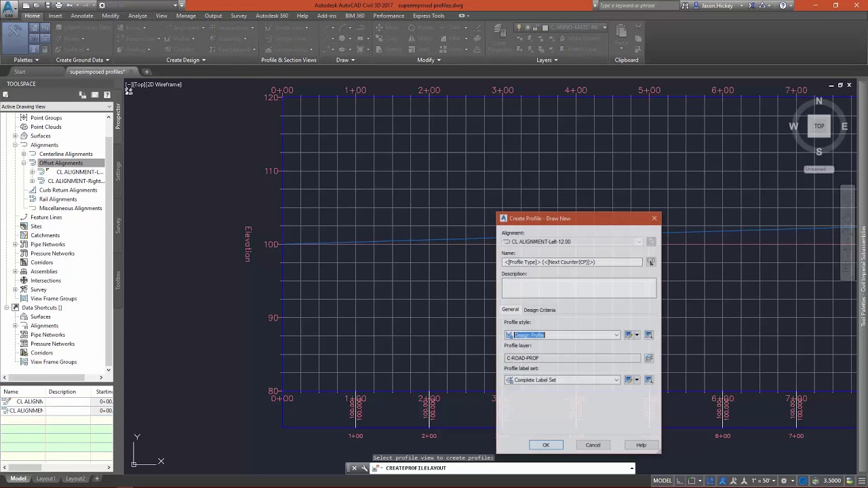Click the Undo icon in quick access toolbar
868x488 pixels.
(x=69, y=5)
